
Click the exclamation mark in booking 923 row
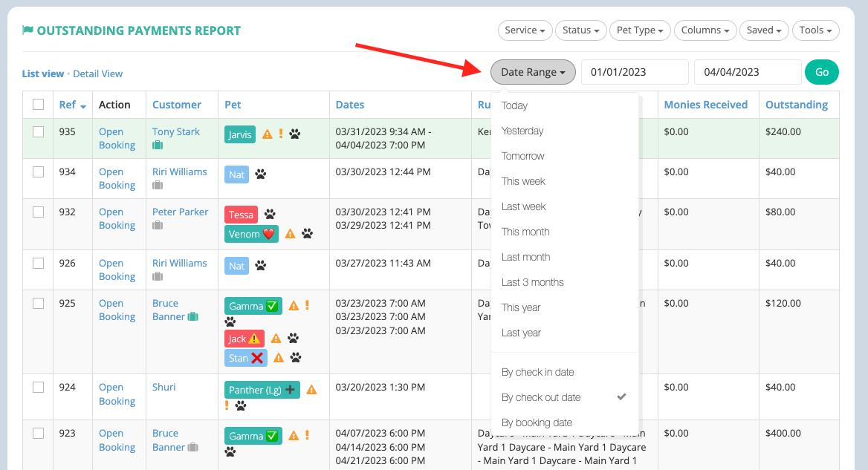[307, 436]
